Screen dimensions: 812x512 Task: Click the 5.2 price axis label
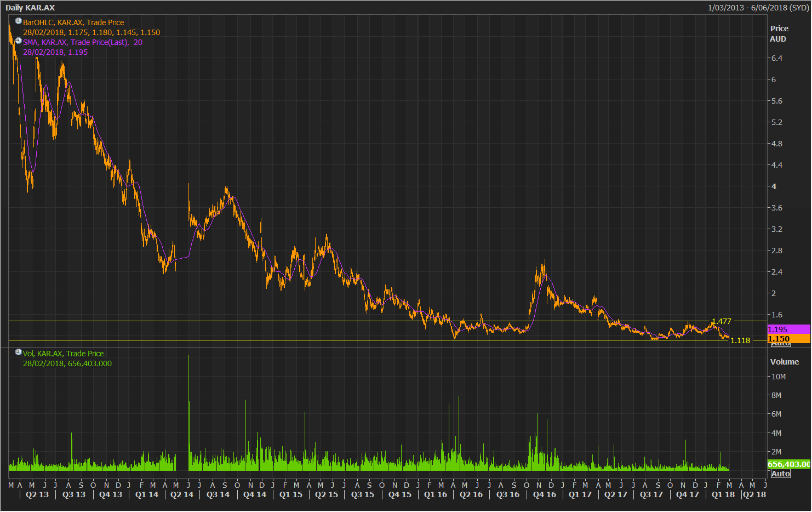777,122
